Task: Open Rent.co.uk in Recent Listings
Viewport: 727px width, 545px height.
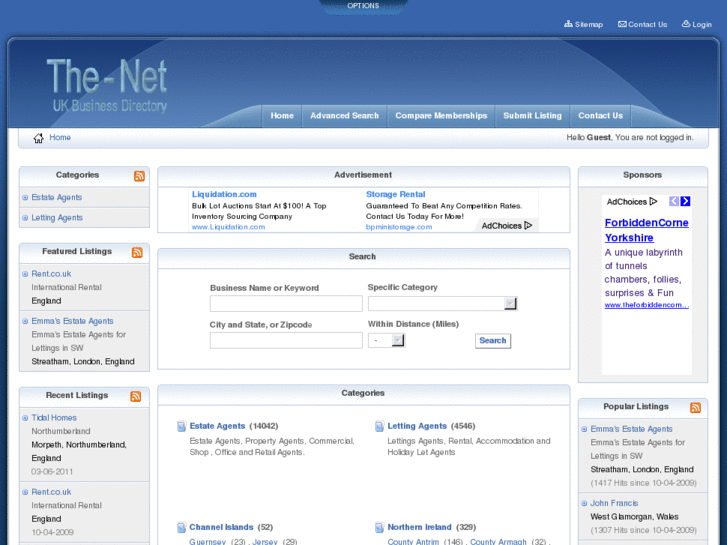Action: [51, 492]
